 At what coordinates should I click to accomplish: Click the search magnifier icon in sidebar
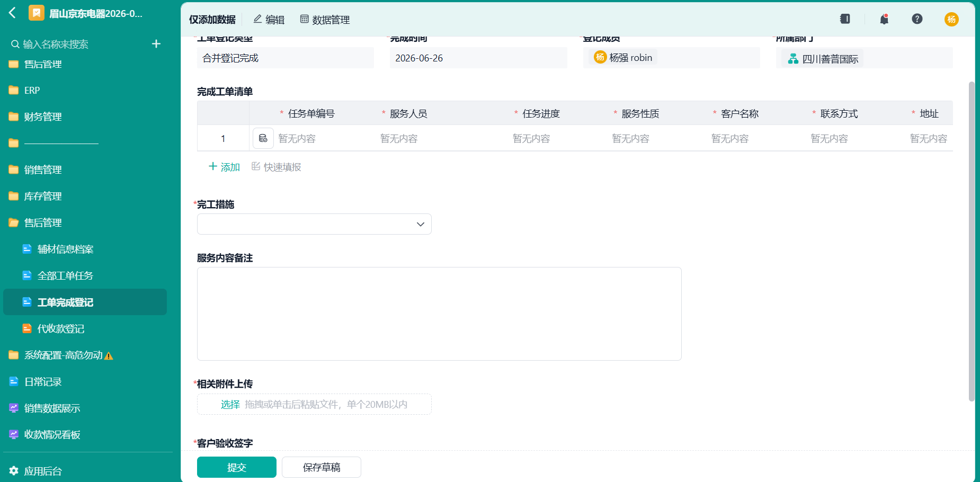pyautogui.click(x=15, y=44)
